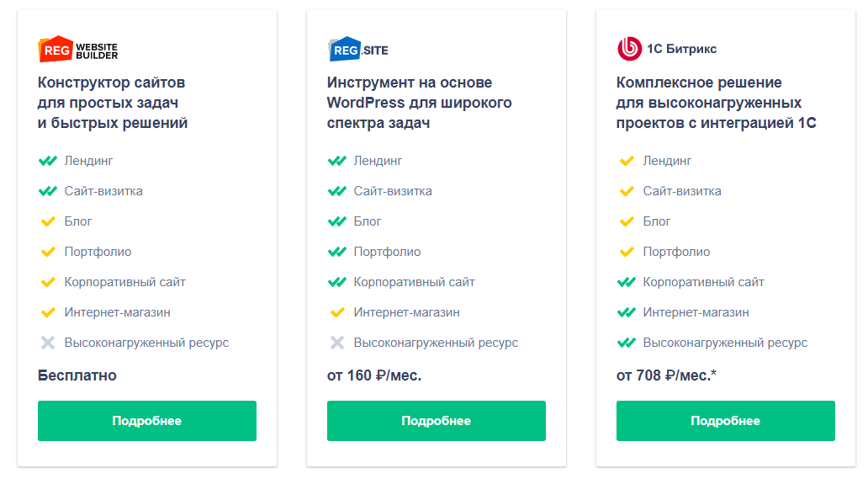Click the yellow check beside Лендинг in 1C Bitrix card
Image resolution: width=868 pixels, height=479 pixels.
[627, 161]
